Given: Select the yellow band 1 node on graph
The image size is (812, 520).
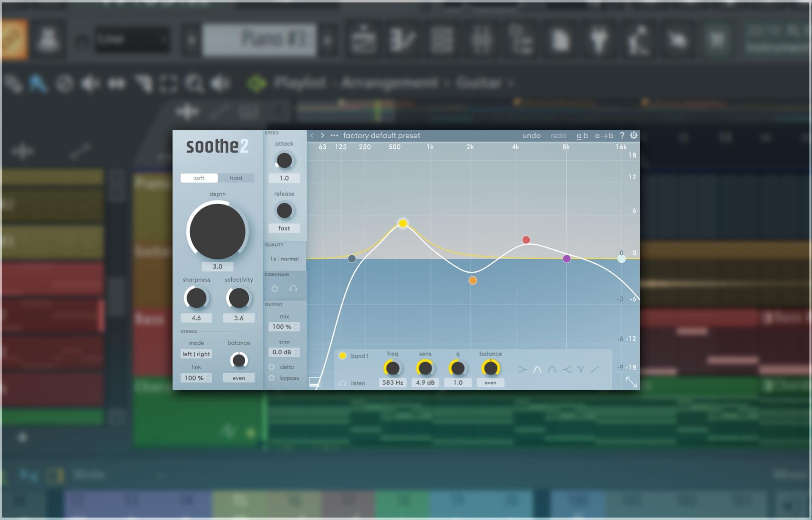Looking at the screenshot, I should pyautogui.click(x=403, y=223).
